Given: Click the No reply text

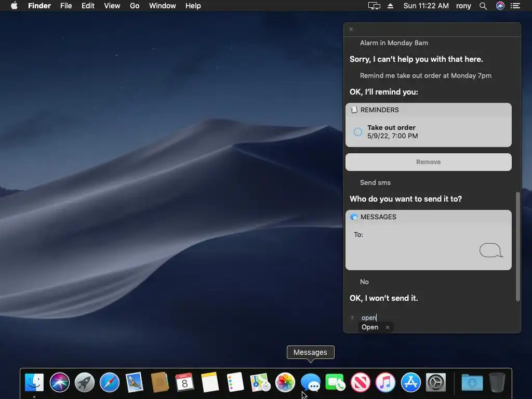Looking at the screenshot, I should [x=364, y=282].
